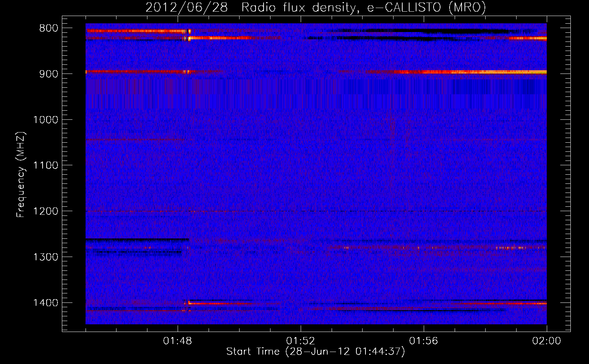Click the 02:00 time tick label

(547, 341)
